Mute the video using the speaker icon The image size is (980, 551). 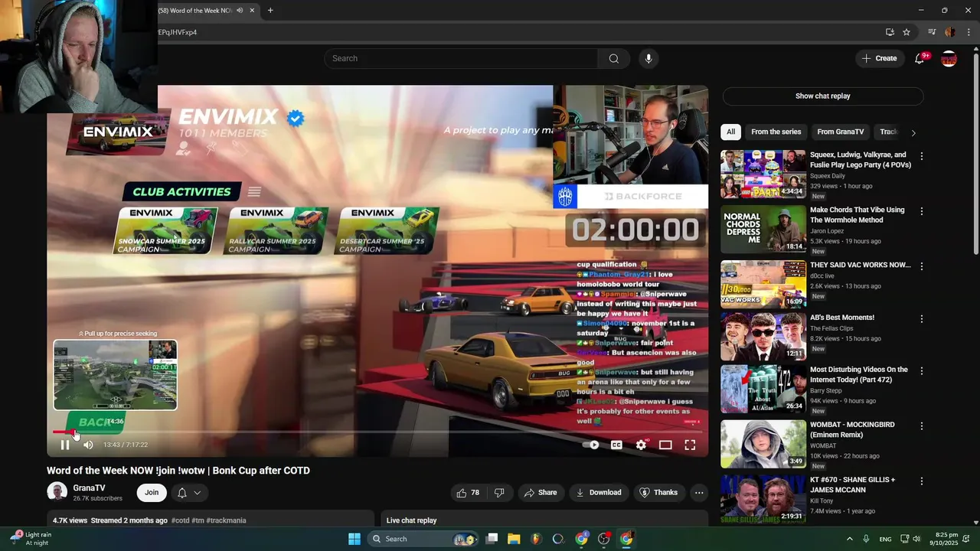[88, 445]
